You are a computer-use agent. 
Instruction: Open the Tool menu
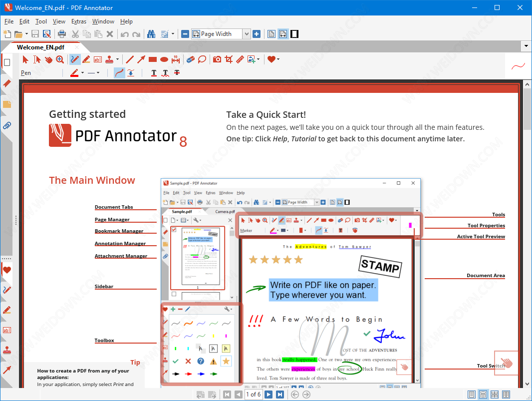[41, 21]
